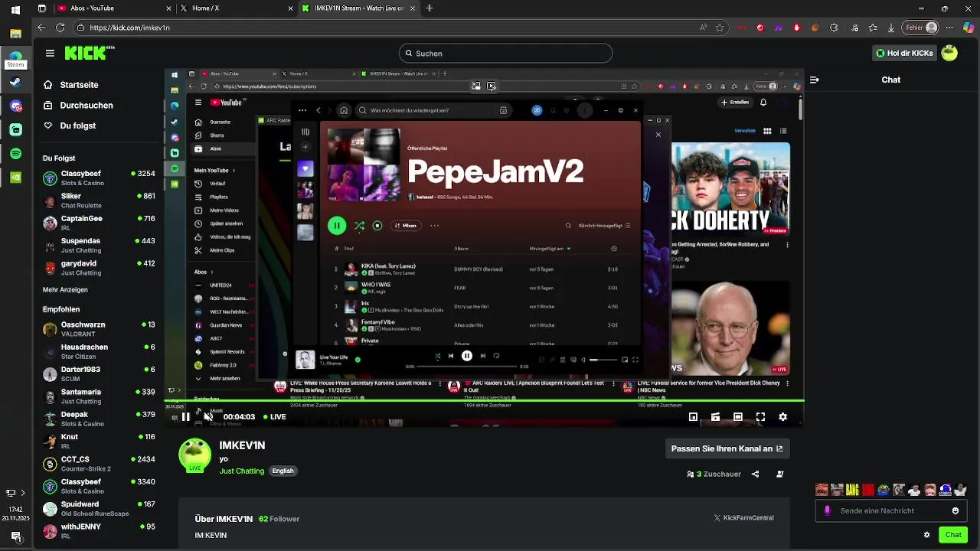Enable picture-in-picture for the stream

point(693,417)
